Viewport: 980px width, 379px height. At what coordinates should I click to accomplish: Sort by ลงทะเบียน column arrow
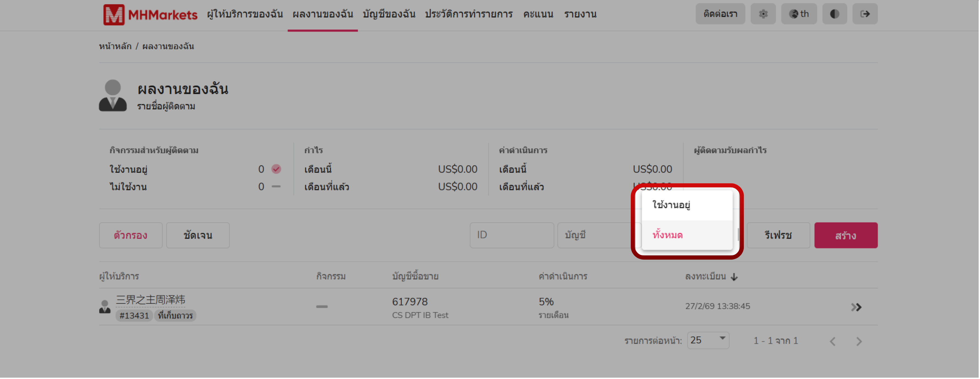tap(734, 277)
